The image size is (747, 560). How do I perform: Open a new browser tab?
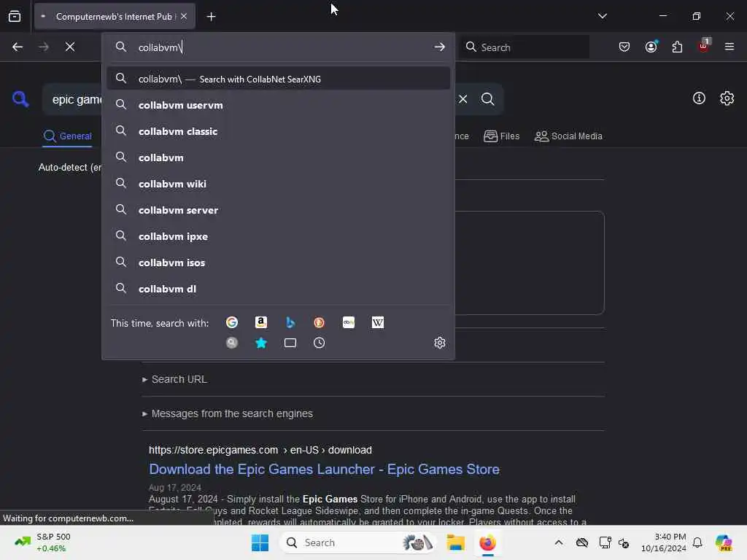[x=211, y=17]
